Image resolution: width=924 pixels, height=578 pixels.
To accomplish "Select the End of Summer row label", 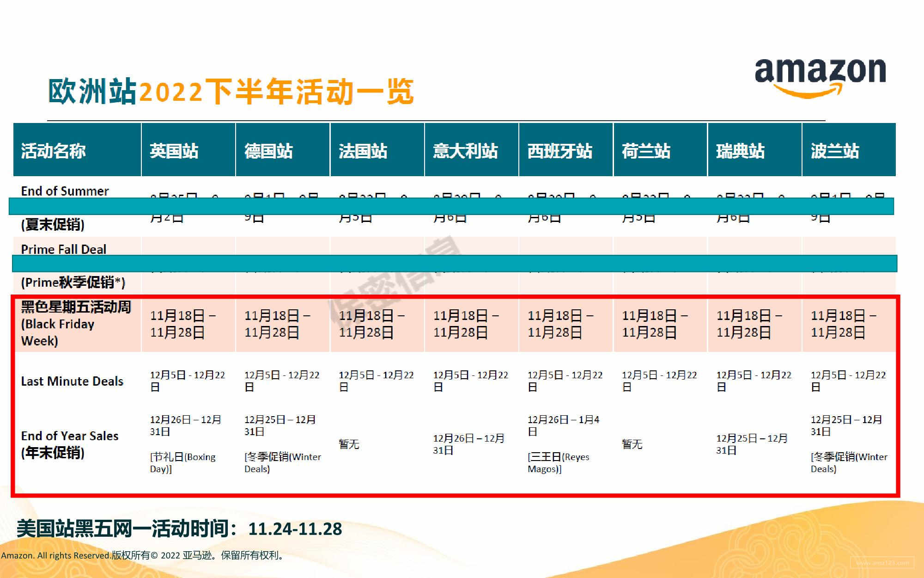I will 65,191.
